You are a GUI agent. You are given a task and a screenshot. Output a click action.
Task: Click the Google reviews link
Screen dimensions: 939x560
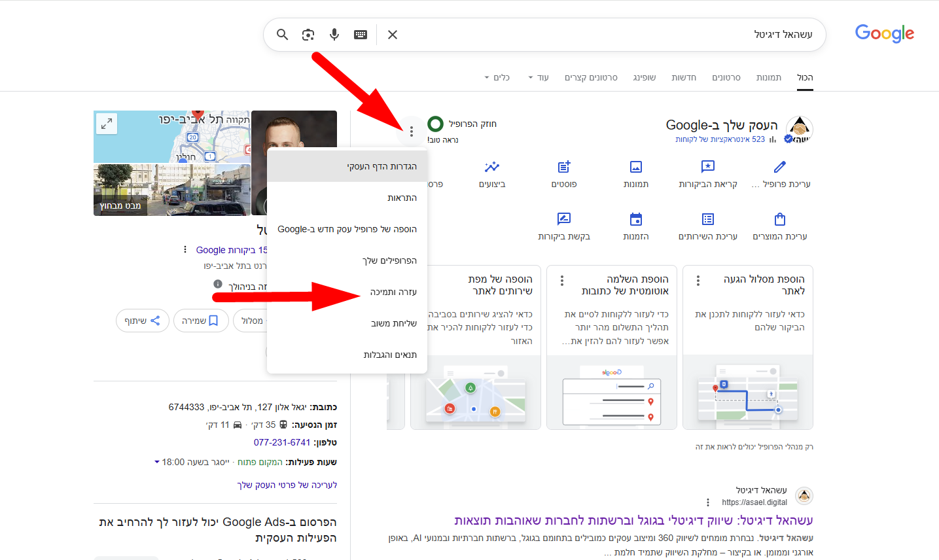click(x=231, y=250)
